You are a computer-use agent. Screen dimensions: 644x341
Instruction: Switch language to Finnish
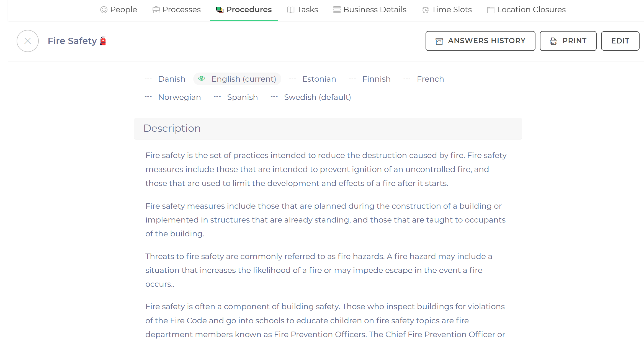tap(376, 79)
